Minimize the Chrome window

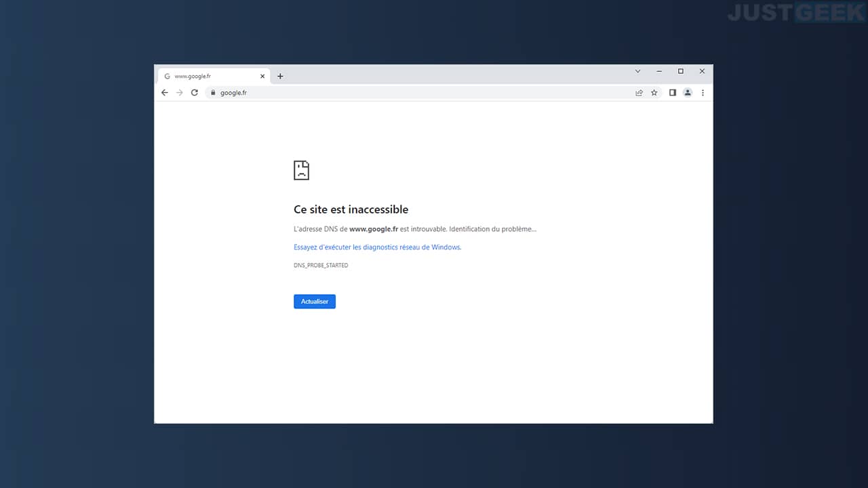tap(659, 71)
